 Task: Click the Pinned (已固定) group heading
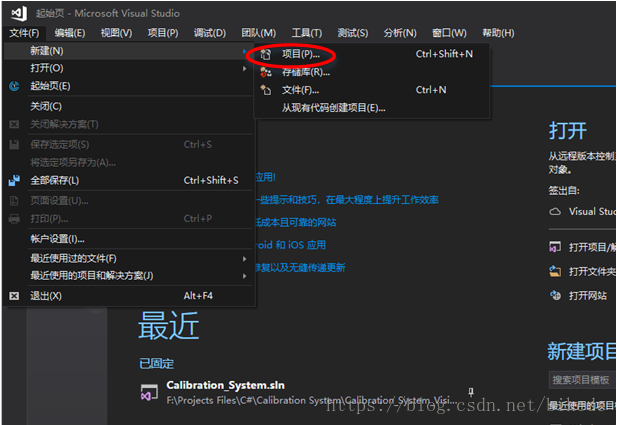click(x=156, y=364)
